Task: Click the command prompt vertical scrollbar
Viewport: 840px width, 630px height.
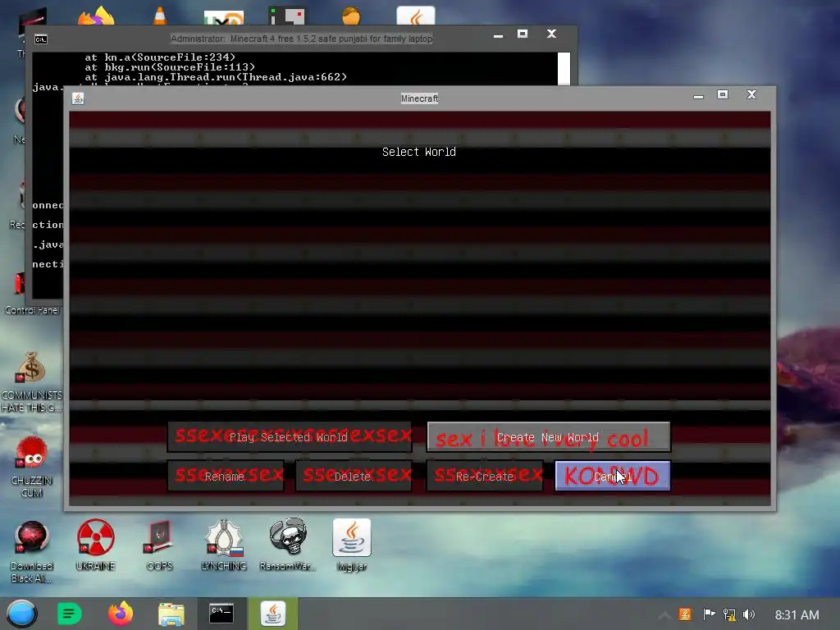Action: (x=564, y=69)
